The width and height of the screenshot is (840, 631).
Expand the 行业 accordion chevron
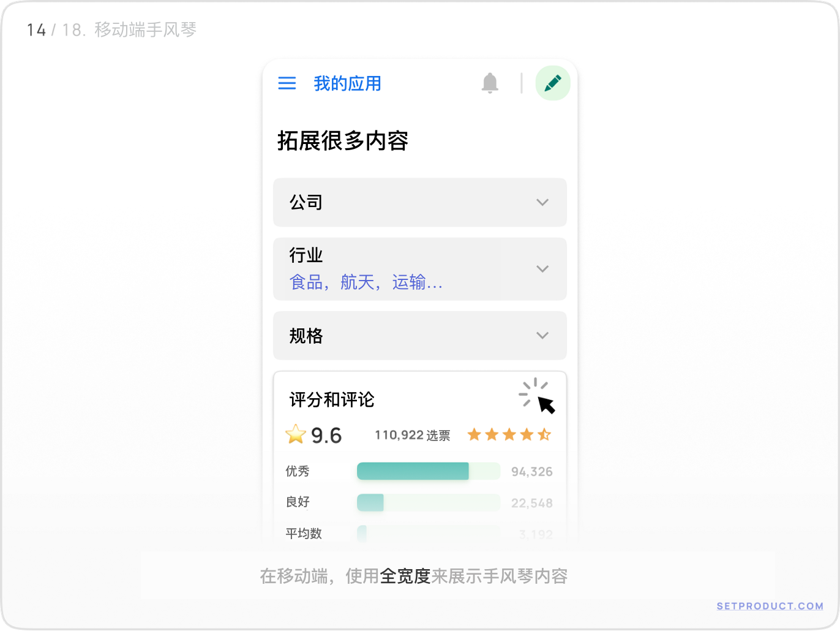[542, 269]
